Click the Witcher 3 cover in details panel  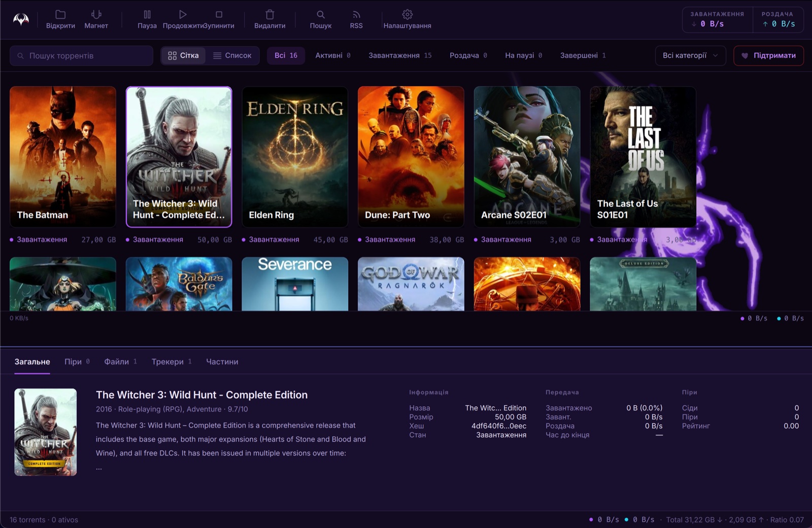click(46, 432)
